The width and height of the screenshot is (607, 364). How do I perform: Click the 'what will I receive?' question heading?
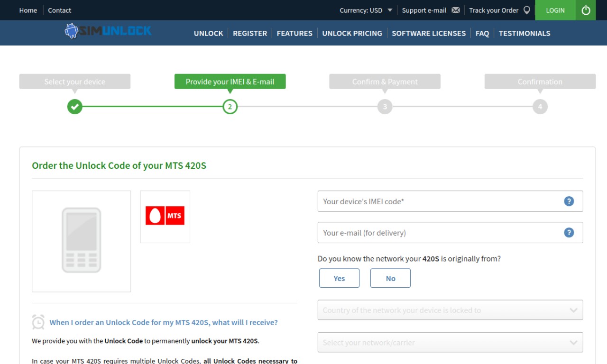click(164, 322)
